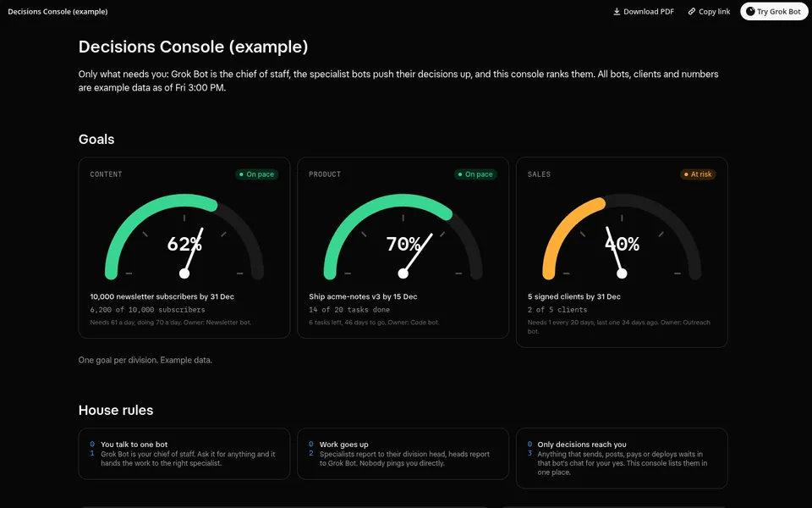Click '2 of 5 clients' text
The image size is (812, 508).
click(x=557, y=310)
